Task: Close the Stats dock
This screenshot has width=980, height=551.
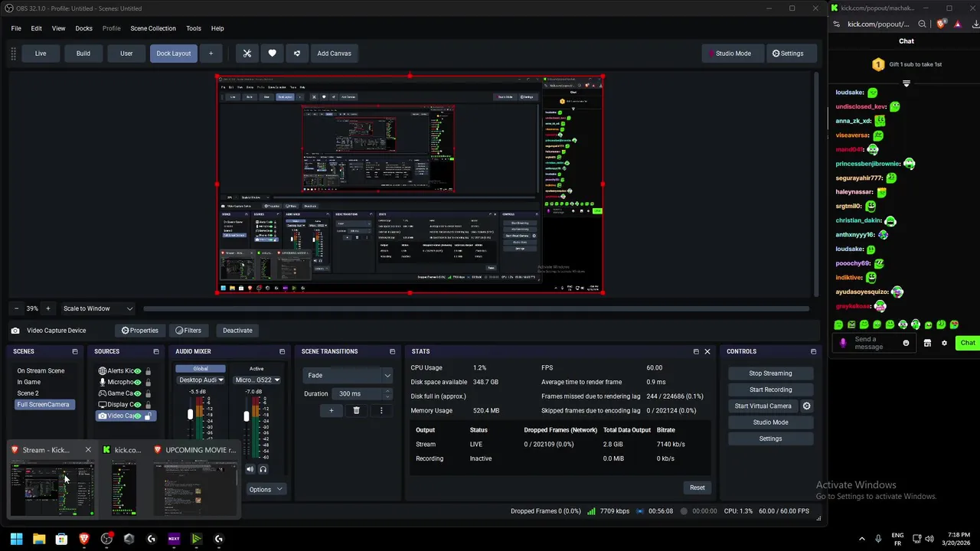Action: point(707,352)
